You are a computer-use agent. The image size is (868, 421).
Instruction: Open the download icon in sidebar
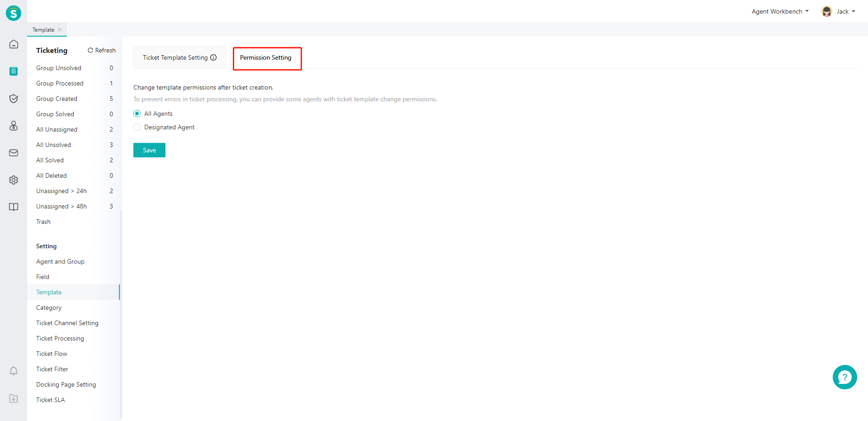14,398
